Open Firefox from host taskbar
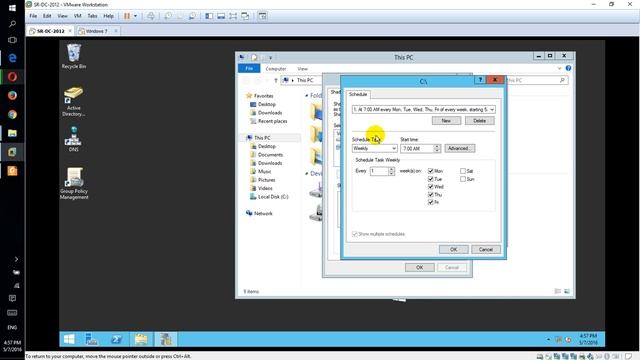This screenshot has width=640, height=360. tap(12, 96)
